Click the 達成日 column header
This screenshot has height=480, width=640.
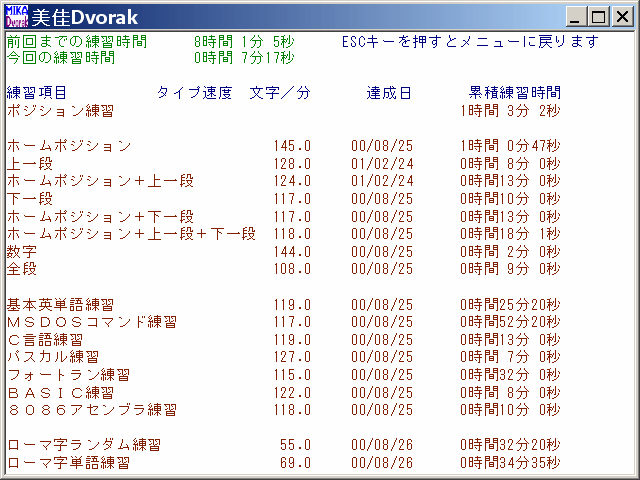(388, 93)
